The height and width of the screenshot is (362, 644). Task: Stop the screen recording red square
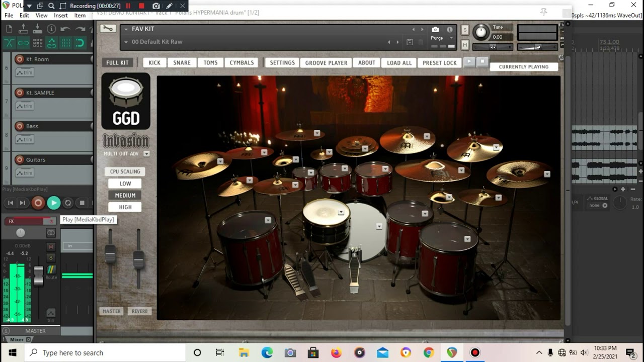[142, 6]
